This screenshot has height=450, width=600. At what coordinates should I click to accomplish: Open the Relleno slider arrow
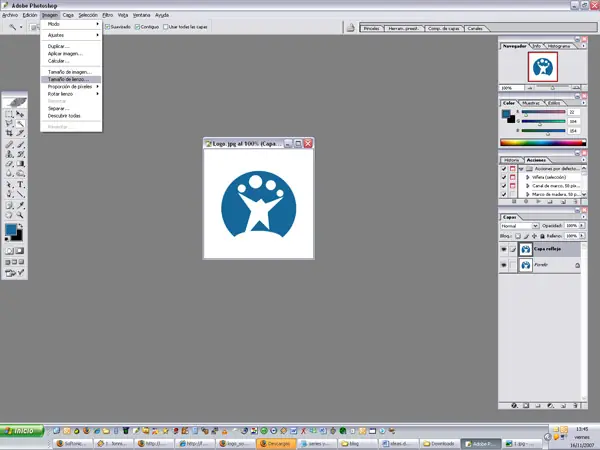click(582, 236)
